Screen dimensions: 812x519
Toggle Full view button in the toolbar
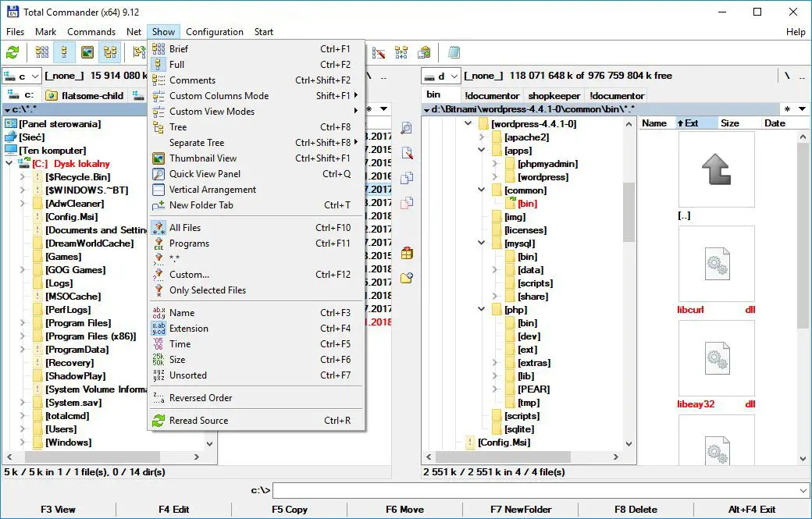tap(64, 52)
